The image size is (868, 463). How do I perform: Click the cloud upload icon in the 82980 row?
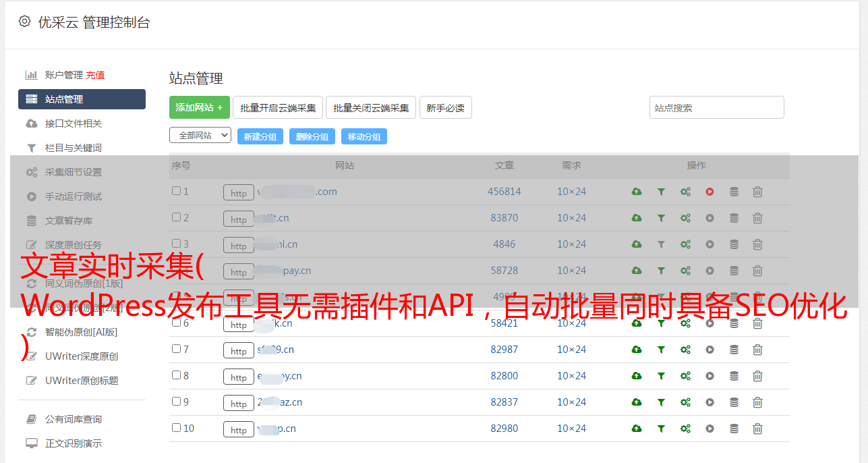point(637,429)
